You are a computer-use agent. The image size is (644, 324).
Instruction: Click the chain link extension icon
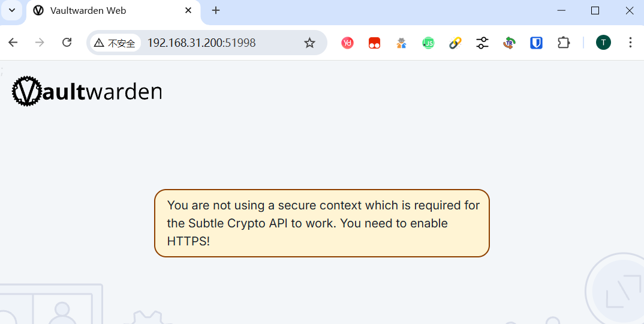click(455, 43)
